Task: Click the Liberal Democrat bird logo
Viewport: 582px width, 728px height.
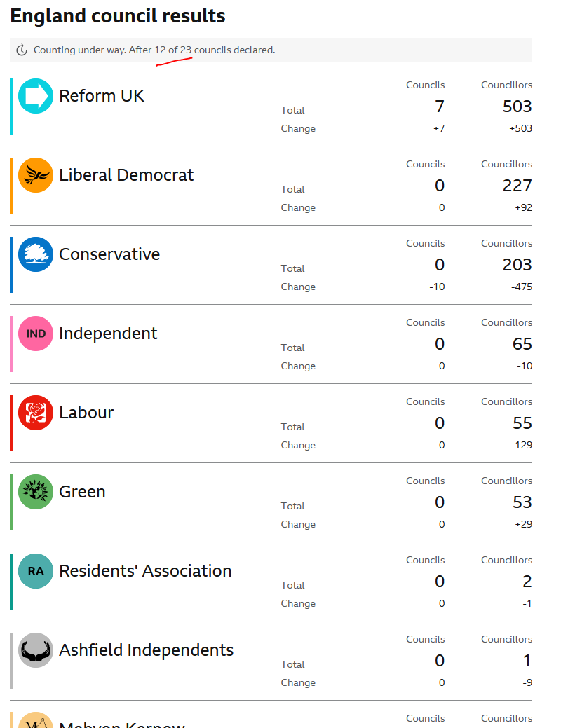Action: pyautogui.click(x=36, y=175)
